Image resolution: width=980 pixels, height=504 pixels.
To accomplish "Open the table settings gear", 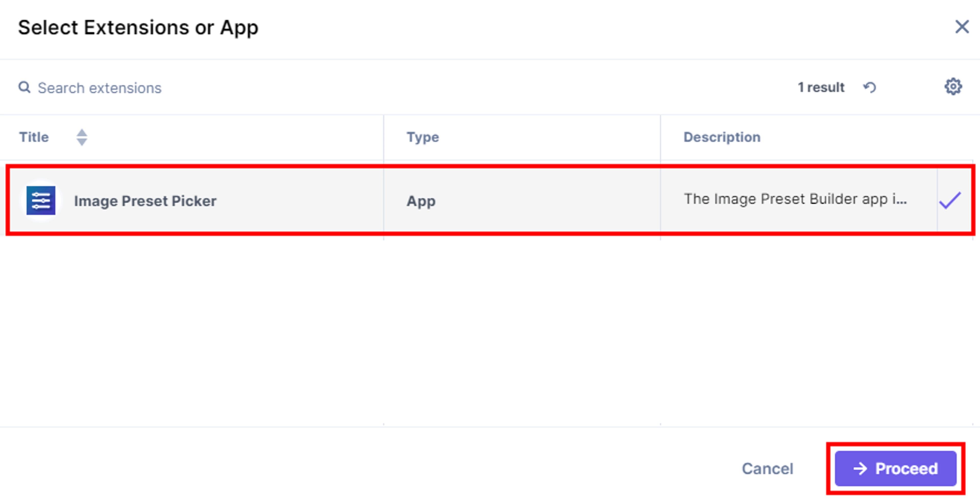I will point(953,87).
